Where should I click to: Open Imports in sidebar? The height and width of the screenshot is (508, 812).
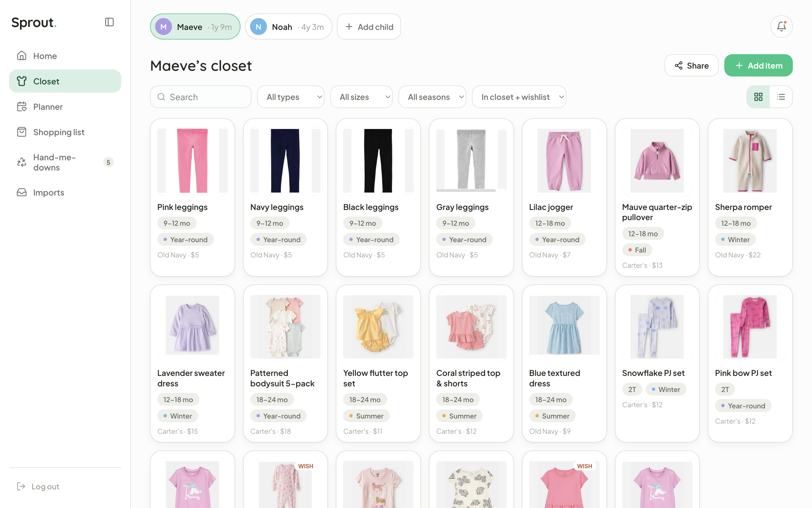(x=65, y=192)
